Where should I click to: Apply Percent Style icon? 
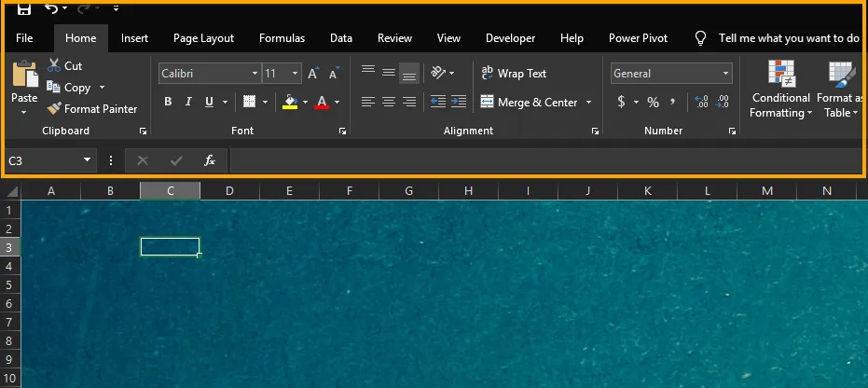click(x=654, y=102)
